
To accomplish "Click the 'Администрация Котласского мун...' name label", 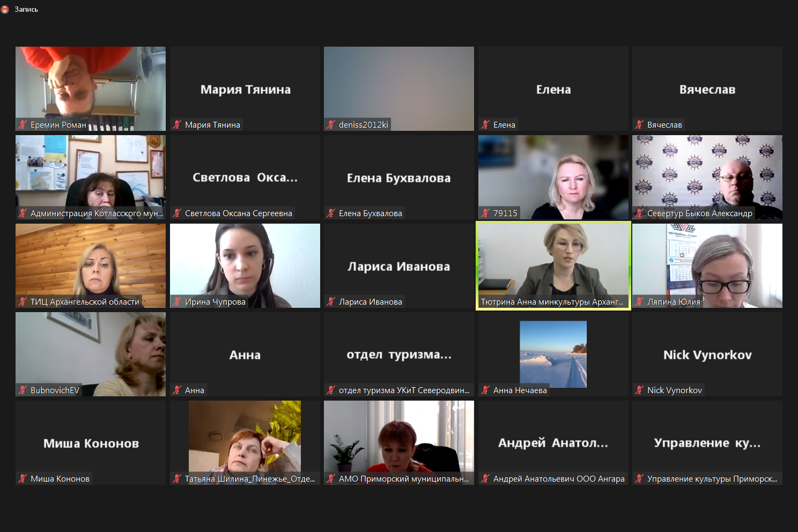I will point(97,213).
